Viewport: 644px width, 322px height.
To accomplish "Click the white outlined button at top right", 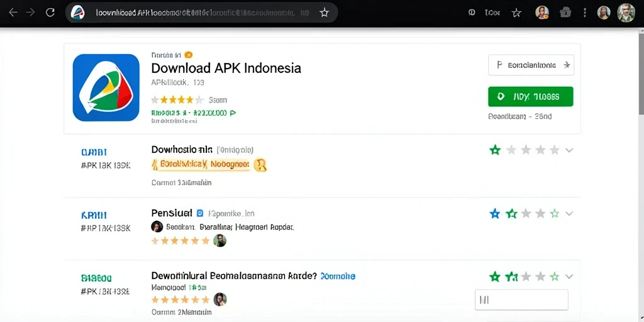I will pos(531,65).
